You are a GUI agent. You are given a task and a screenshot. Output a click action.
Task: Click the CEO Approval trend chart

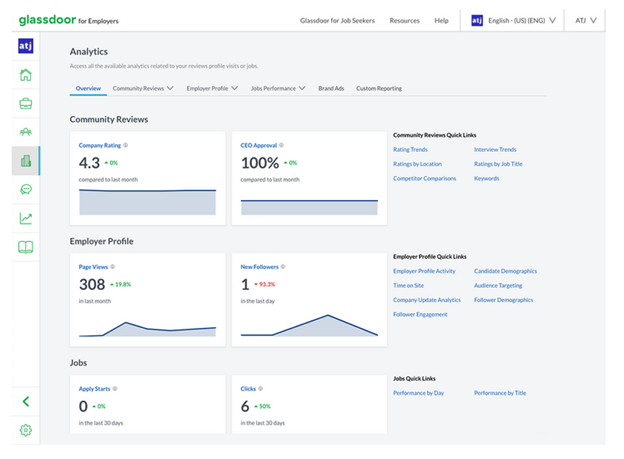pos(309,207)
